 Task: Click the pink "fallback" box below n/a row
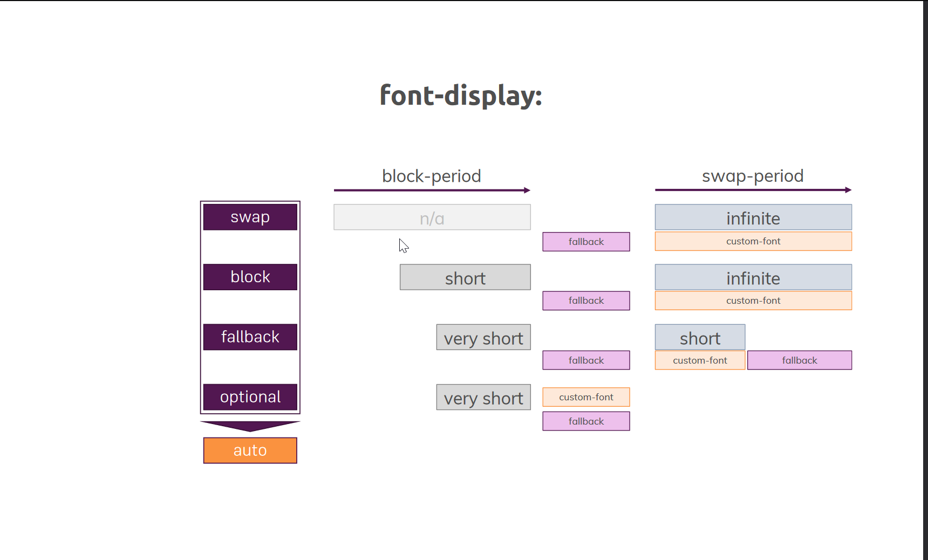[x=586, y=242]
